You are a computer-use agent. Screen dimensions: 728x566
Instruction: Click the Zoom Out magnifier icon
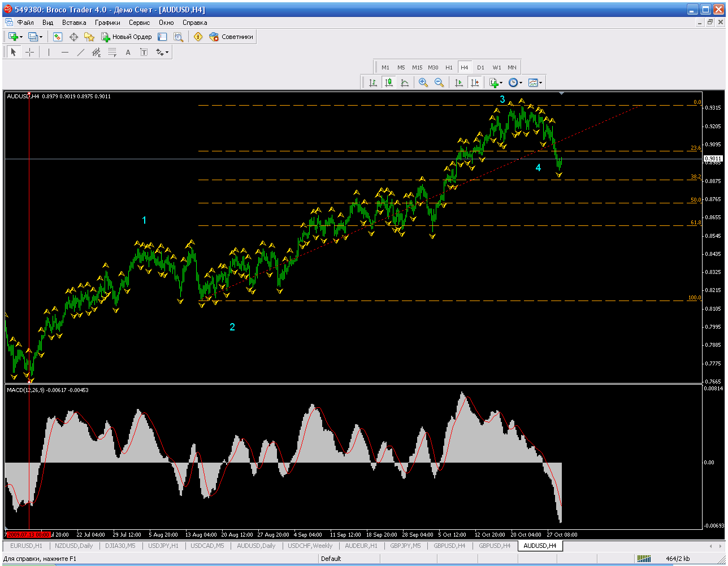coord(439,82)
